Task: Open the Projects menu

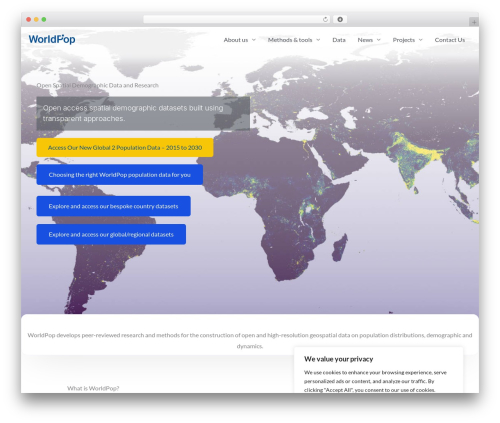Action: pos(404,40)
